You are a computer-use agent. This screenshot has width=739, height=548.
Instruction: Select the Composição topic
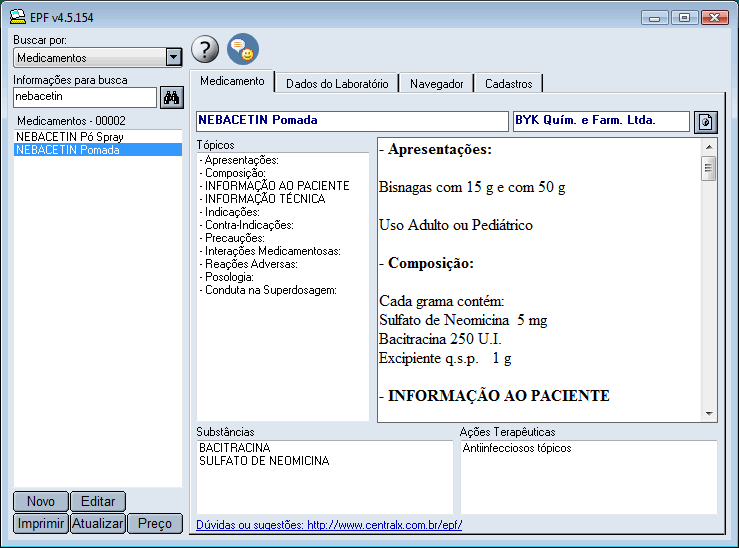tap(233, 173)
